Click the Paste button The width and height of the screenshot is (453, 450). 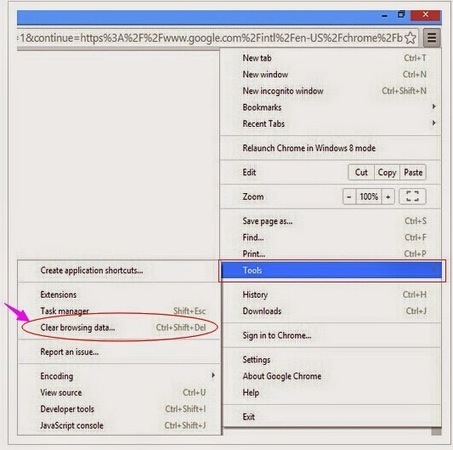pyautogui.click(x=413, y=172)
